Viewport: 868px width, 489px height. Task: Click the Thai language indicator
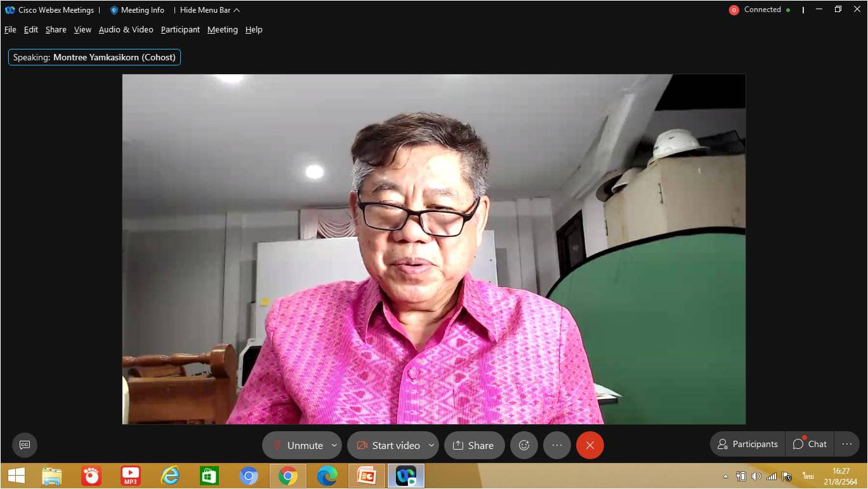(x=808, y=476)
